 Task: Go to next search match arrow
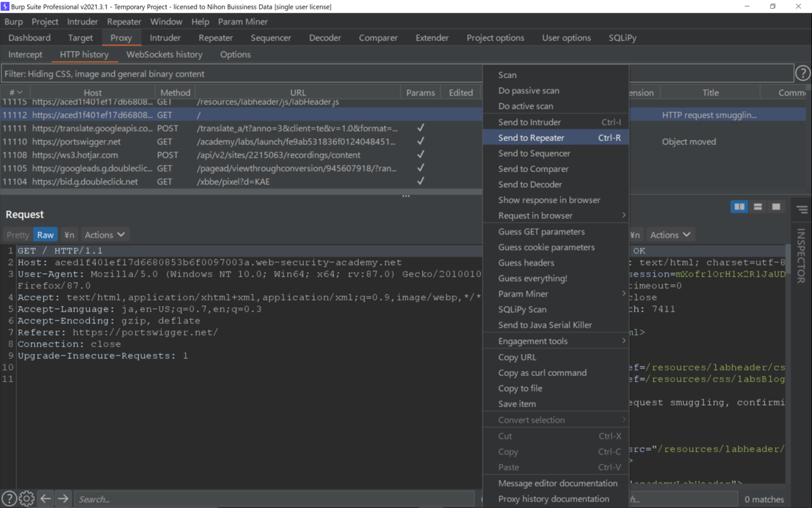(x=63, y=499)
